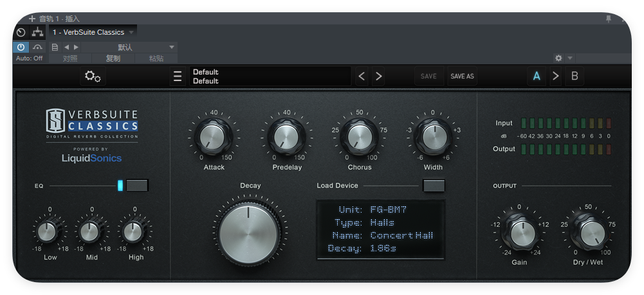Image resolution: width=644 pixels, height=295 pixels.
Task: Expand the arrow next to host gear
Action: [569, 58]
